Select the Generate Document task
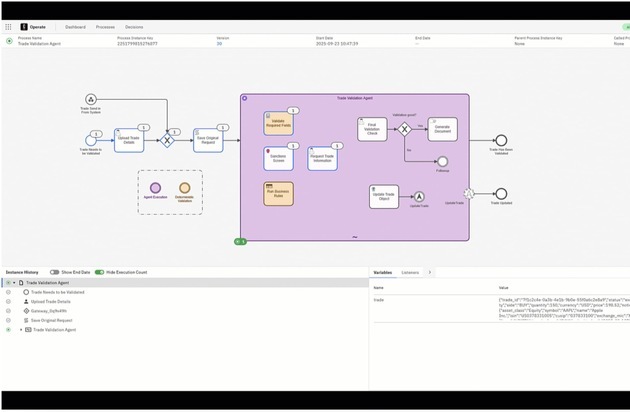The image size is (630, 412). (x=442, y=129)
